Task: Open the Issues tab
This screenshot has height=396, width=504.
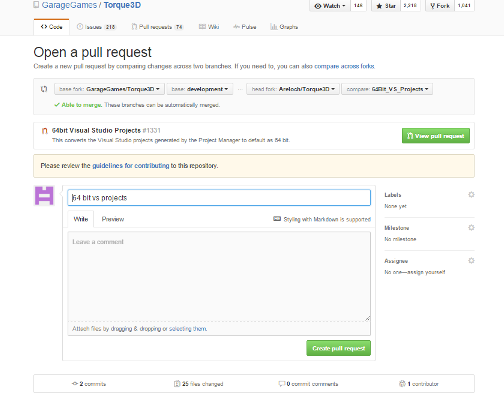Action: click(96, 27)
